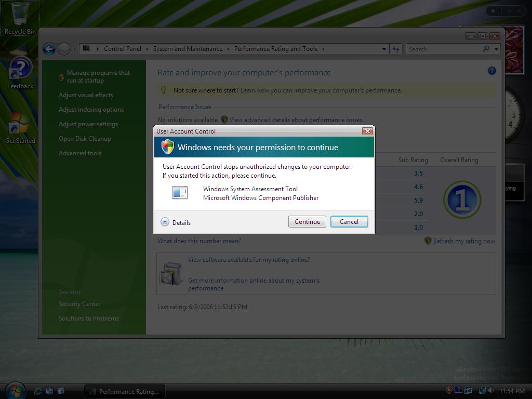The width and height of the screenshot is (532, 399).
Task: Select System and Maintenance in the breadcrumb
Action: pos(188,49)
